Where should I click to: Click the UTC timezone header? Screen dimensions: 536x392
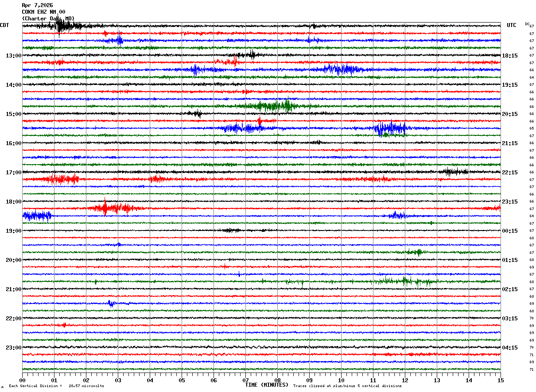click(511, 25)
